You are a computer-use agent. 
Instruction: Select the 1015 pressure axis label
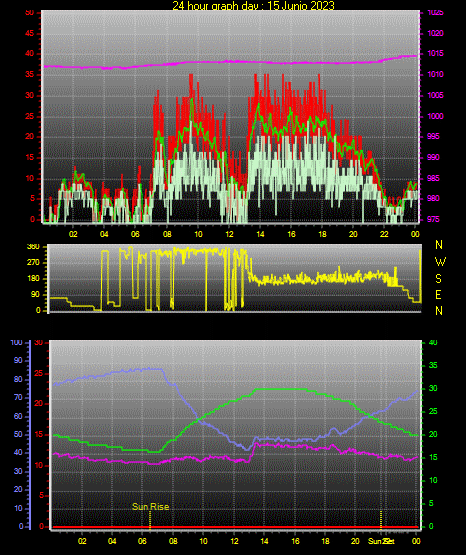pos(435,54)
